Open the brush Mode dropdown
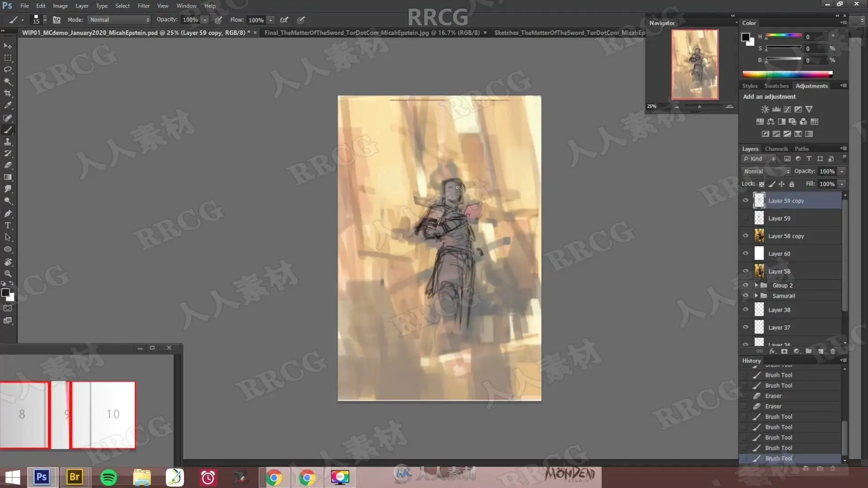This screenshot has width=868, height=488. (x=119, y=20)
